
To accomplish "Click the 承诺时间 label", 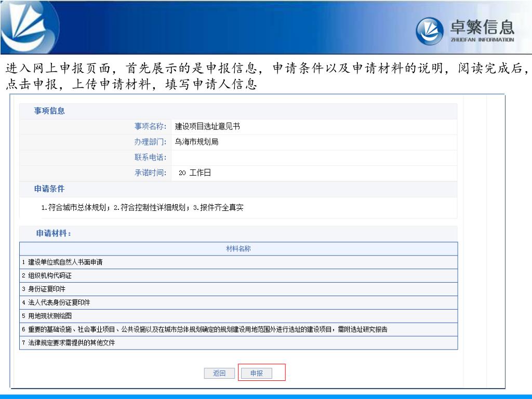I will click(150, 172).
